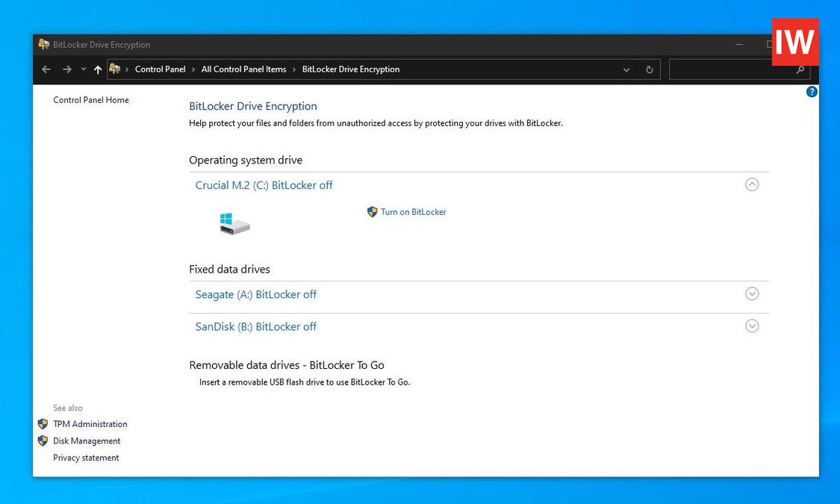Collapse the Crucial M.2 (C:) drive section
This screenshot has height=504, width=840.
[752, 184]
